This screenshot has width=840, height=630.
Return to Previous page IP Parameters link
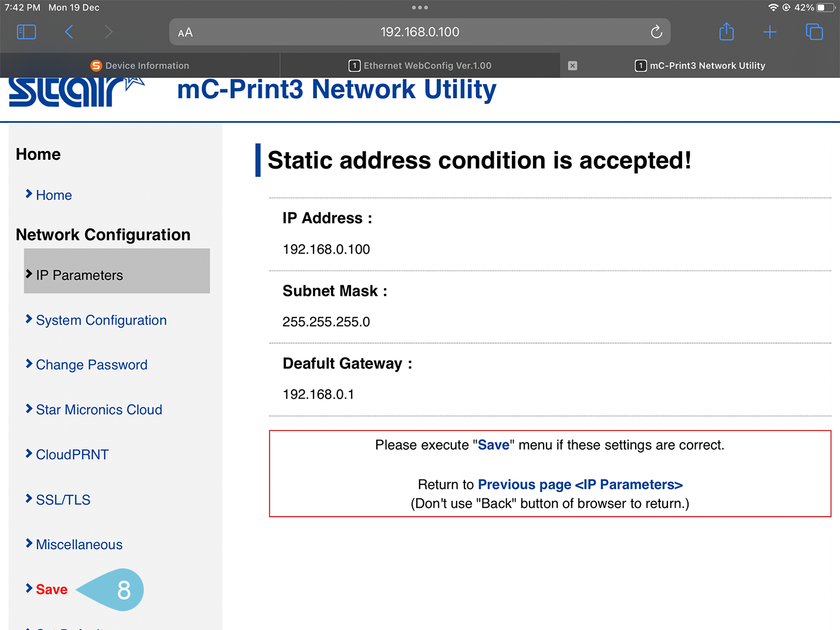click(580, 485)
